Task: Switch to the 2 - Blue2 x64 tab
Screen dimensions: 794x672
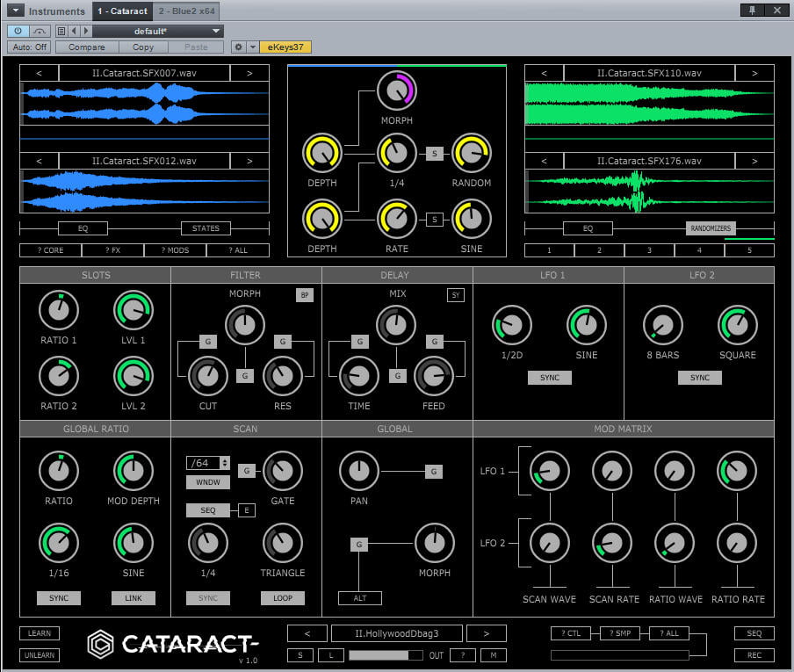Action: 186,11
